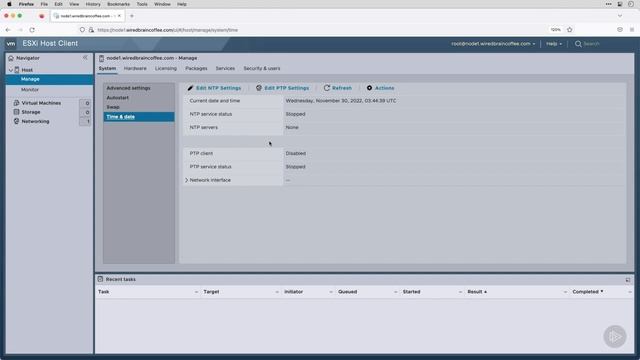
Task: Click the site lock icon in address bar
Action: [x=91, y=30]
